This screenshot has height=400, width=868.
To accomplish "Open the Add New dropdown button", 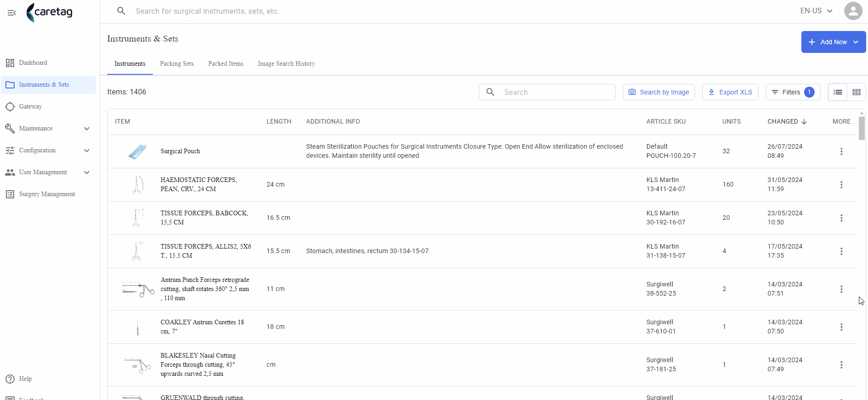I will coord(833,42).
